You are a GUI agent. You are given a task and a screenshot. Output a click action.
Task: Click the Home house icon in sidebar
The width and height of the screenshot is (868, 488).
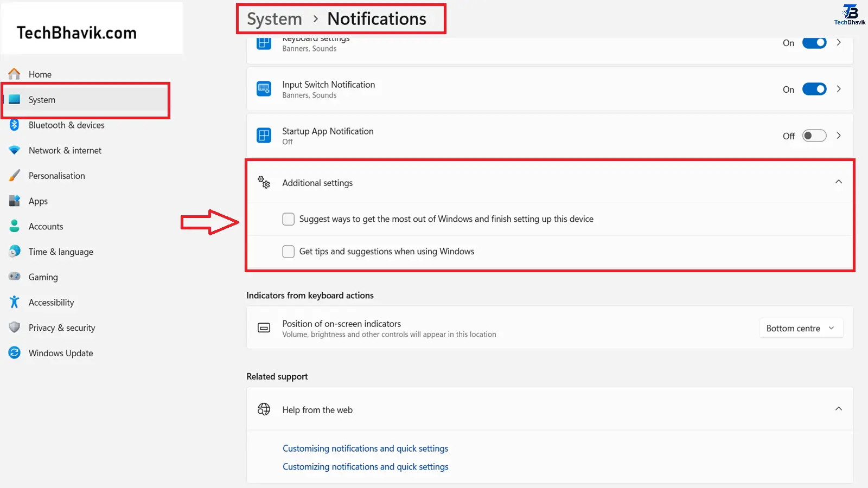(15, 74)
